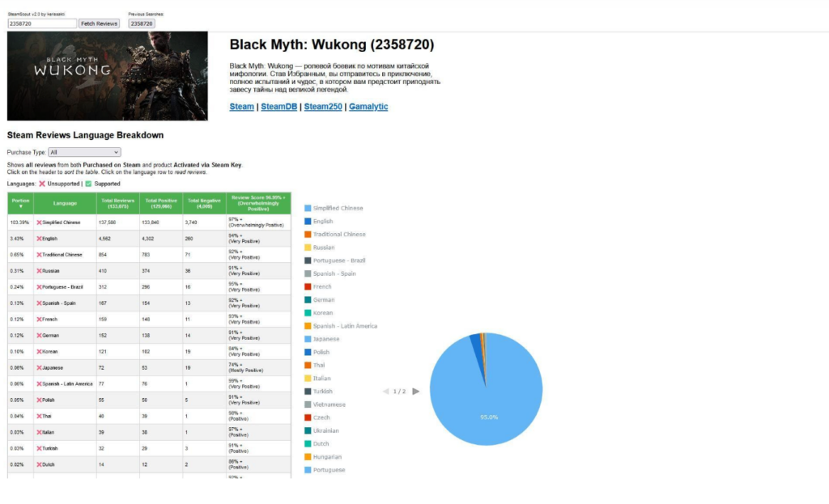
Task: Toggle Ukrainian chart legend entry
Action: [322, 430]
